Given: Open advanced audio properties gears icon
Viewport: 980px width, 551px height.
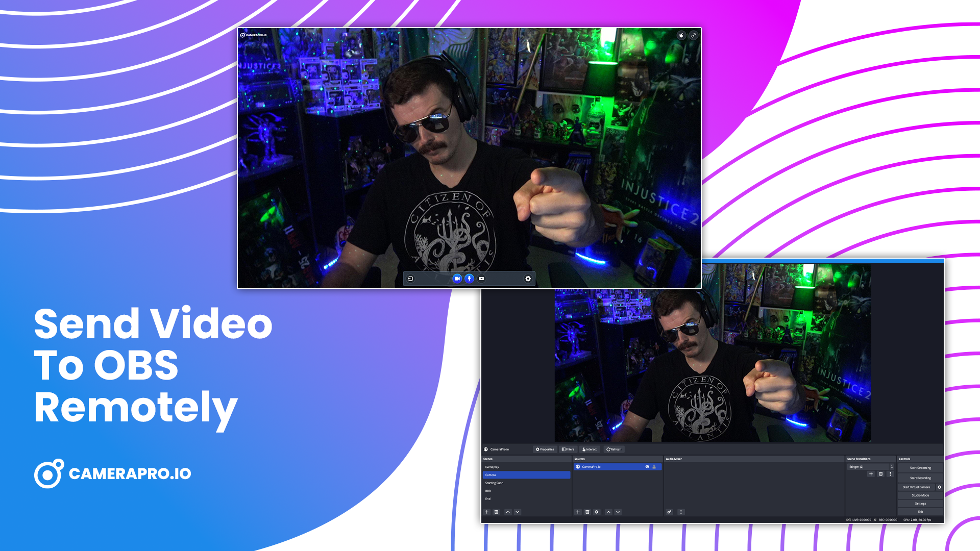Looking at the screenshot, I should coord(669,512).
